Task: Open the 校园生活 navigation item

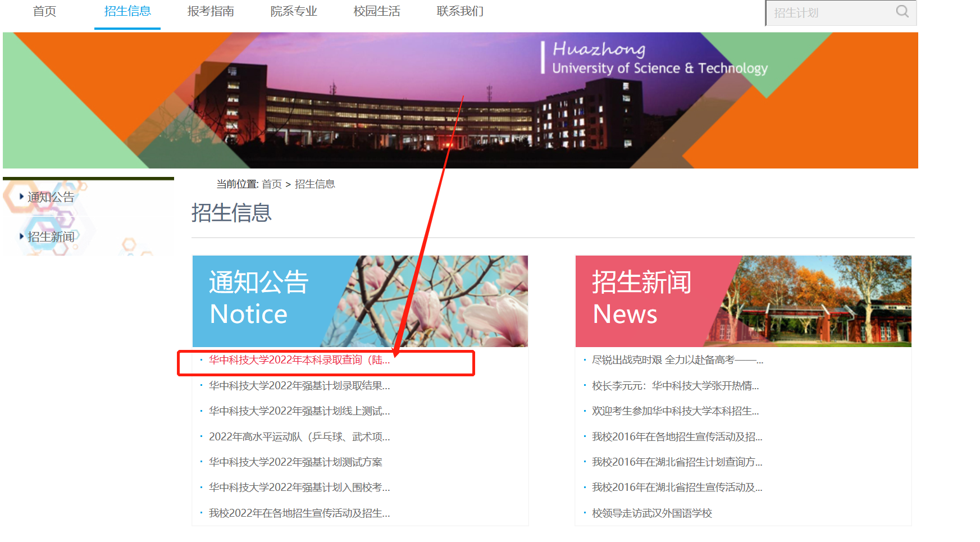Action: point(377,12)
